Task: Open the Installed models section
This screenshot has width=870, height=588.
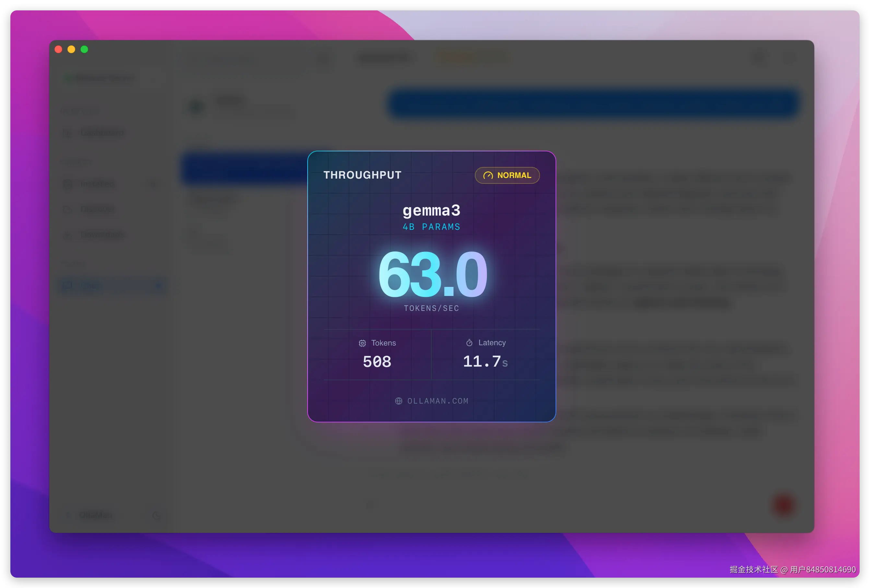Action: click(97, 184)
